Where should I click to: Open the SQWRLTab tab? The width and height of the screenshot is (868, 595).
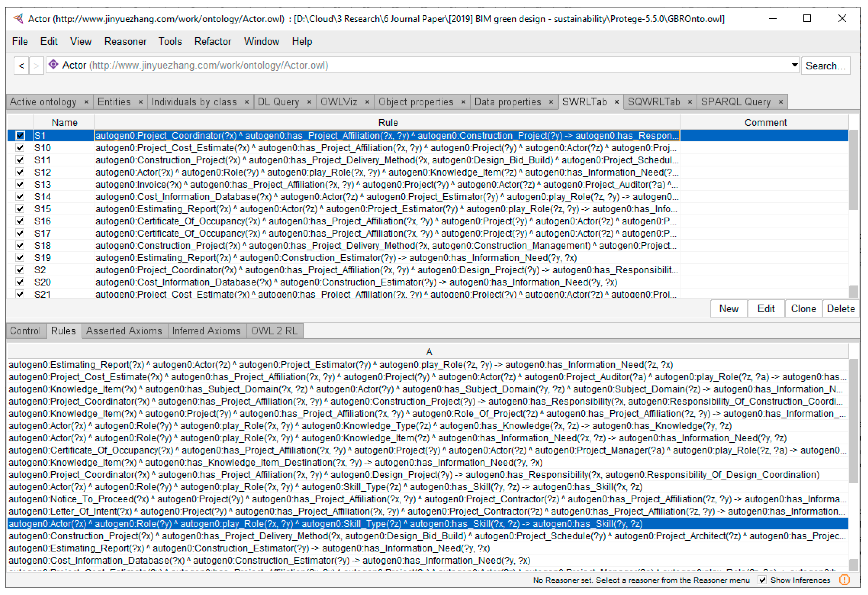coord(654,102)
